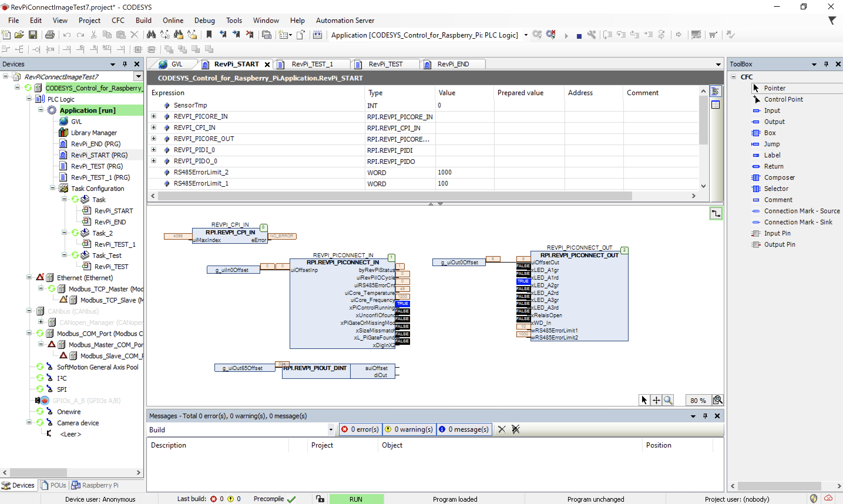Viewport: 843px width, 504px height.
Task: Toggle the 0 error(s) filter button
Action: tap(360, 430)
